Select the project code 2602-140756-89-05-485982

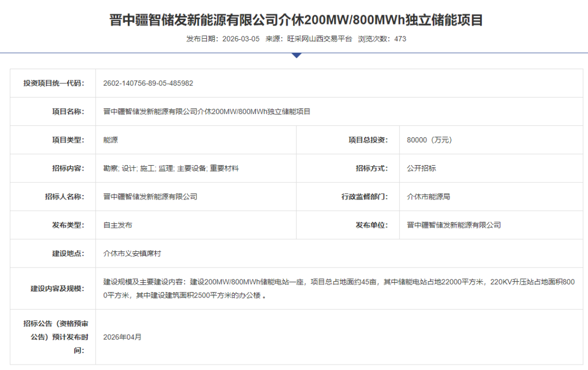pos(148,83)
